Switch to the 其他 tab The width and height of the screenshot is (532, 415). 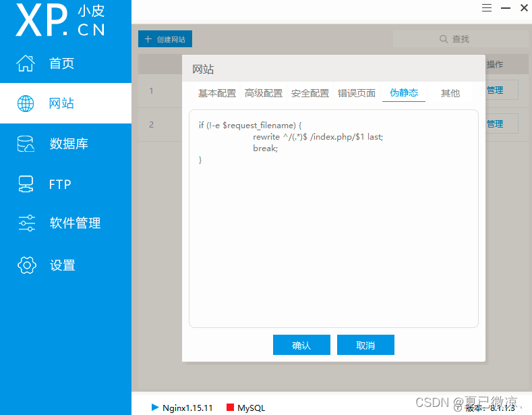[x=450, y=93]
